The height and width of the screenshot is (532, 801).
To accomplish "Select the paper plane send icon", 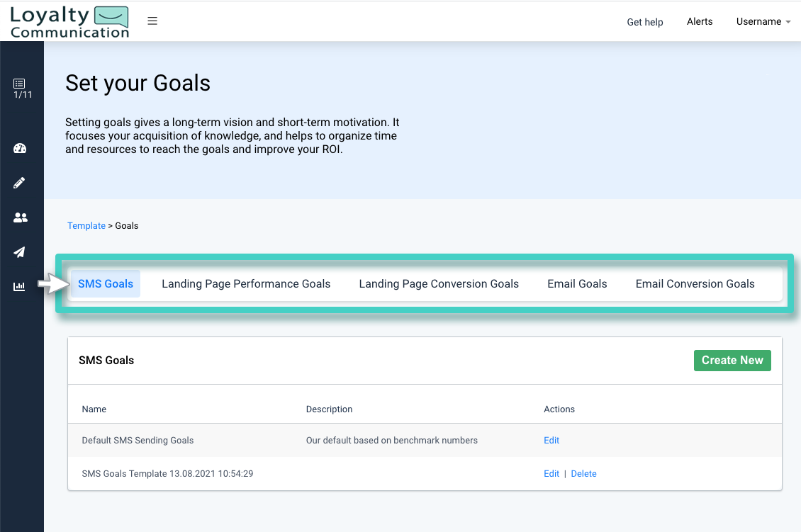I will [19, 252].
